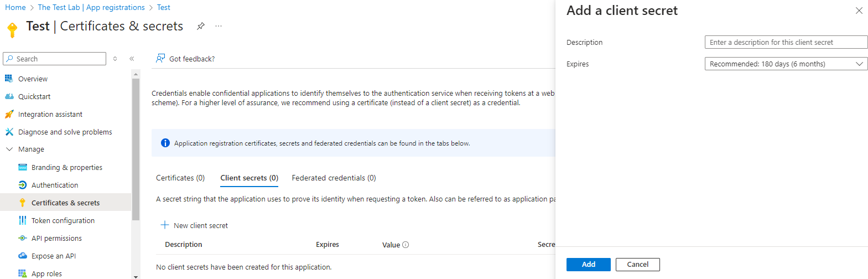Pin the Certificates & secrets page
This screenshot has width=868, height=279.
click(201, 26)
